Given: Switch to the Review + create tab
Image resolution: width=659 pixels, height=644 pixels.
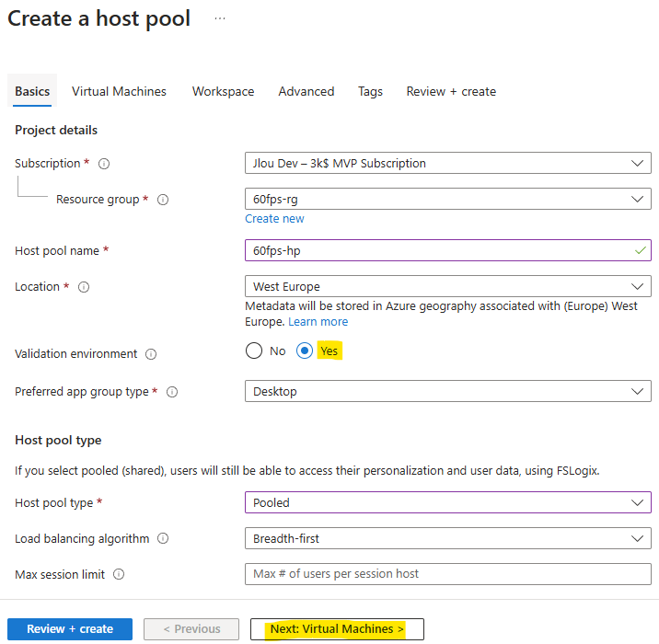Looking at the screenshot, I should coord(451,91).
